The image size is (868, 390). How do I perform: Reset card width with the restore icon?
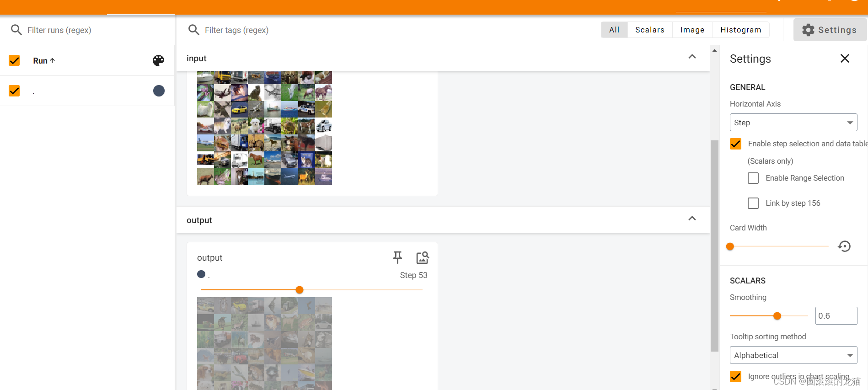click(x=844, y=246)
